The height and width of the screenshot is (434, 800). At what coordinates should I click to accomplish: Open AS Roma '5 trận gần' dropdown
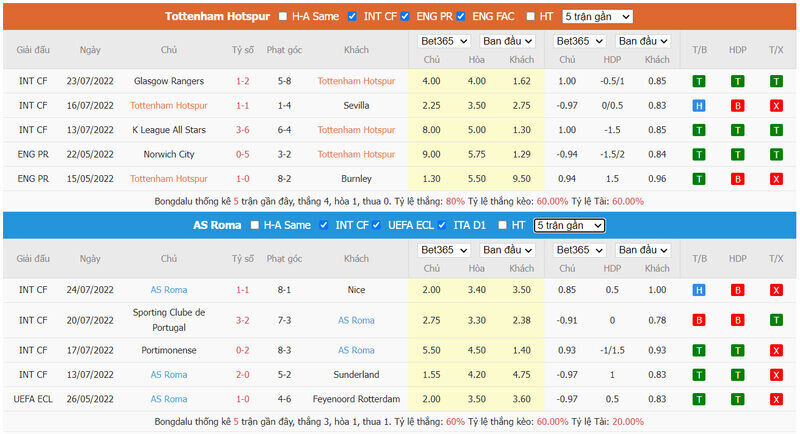(569, 225)
